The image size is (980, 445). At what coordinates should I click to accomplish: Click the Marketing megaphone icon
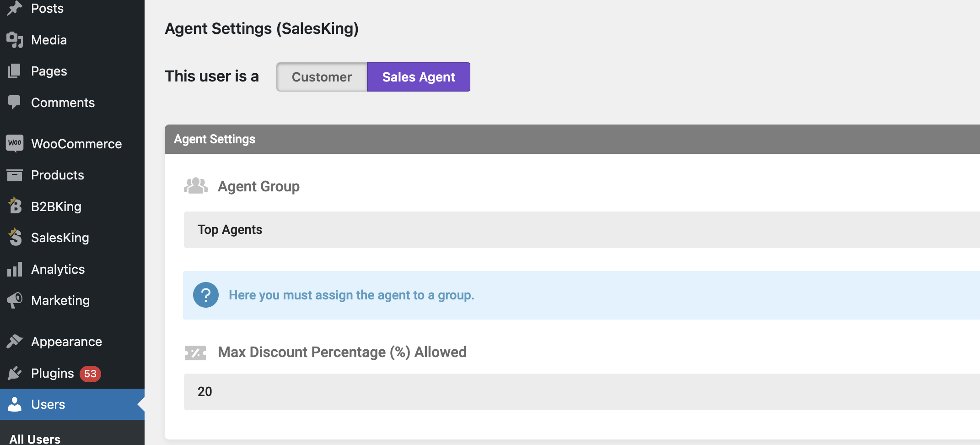(15, 300)
